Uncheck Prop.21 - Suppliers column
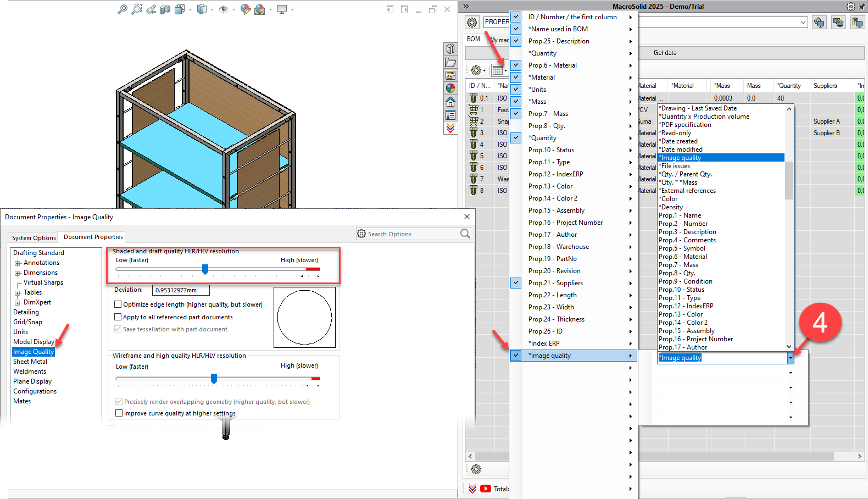Screen dimensions: 868x499 (516, 283)
